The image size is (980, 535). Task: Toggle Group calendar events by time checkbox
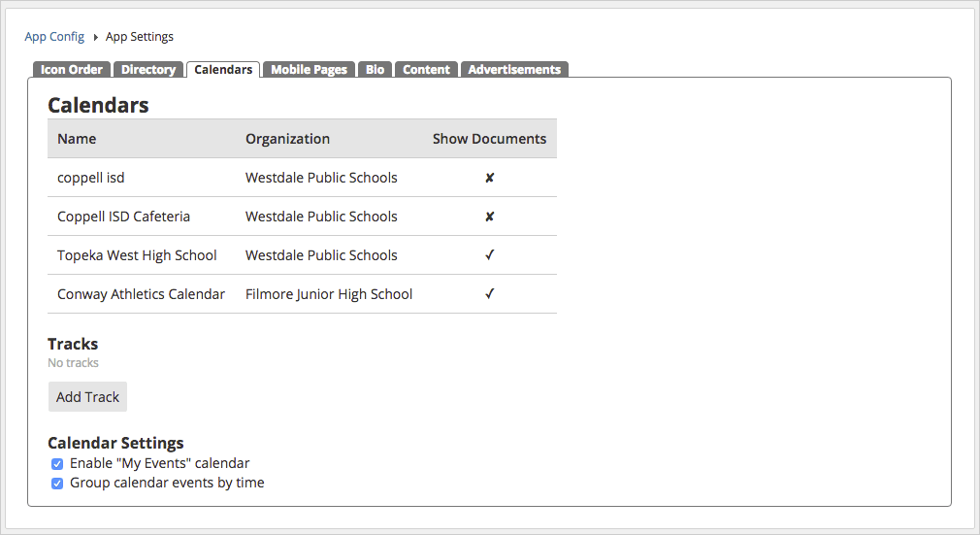57,484
